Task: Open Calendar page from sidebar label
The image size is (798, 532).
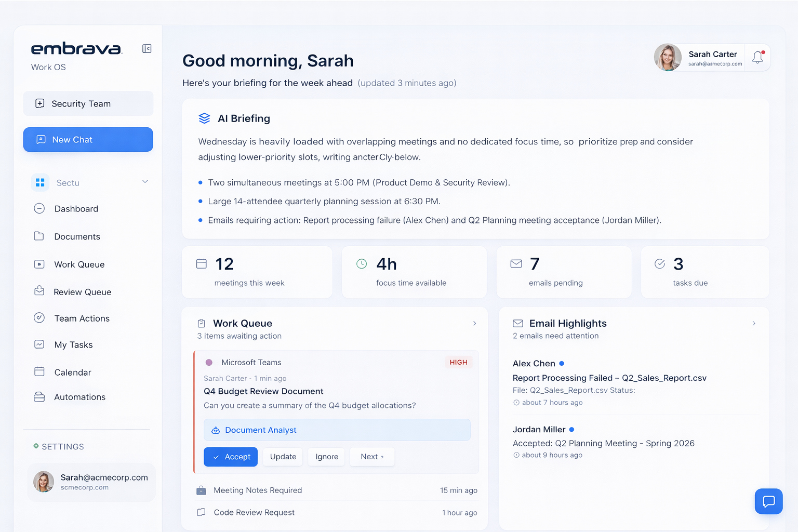Action: pos(73,373)
